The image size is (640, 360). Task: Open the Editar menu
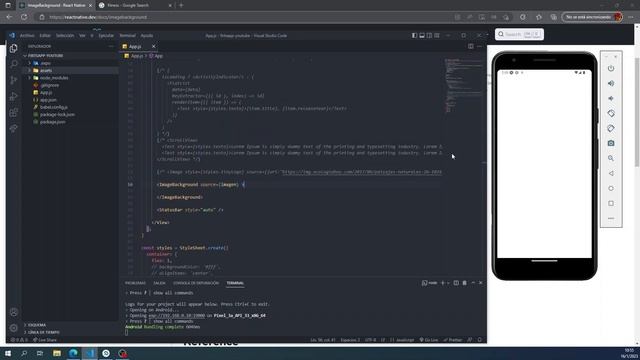[45, 36]
